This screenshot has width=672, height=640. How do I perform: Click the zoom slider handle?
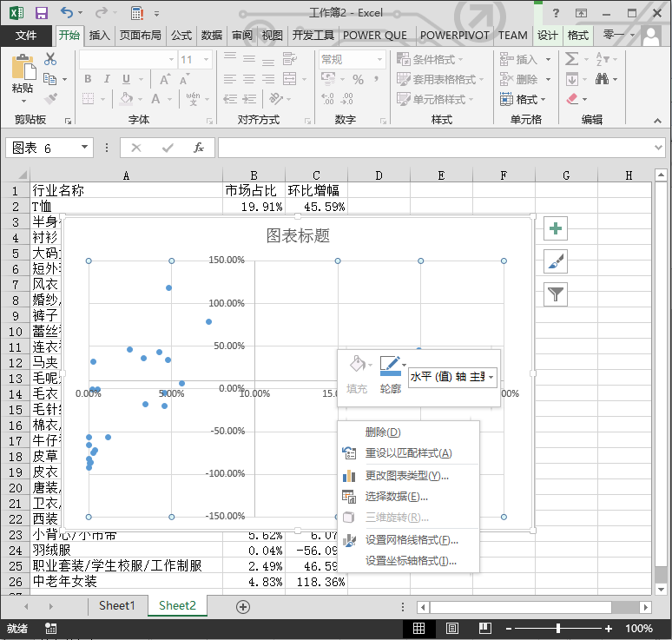[x=557, y=629]
